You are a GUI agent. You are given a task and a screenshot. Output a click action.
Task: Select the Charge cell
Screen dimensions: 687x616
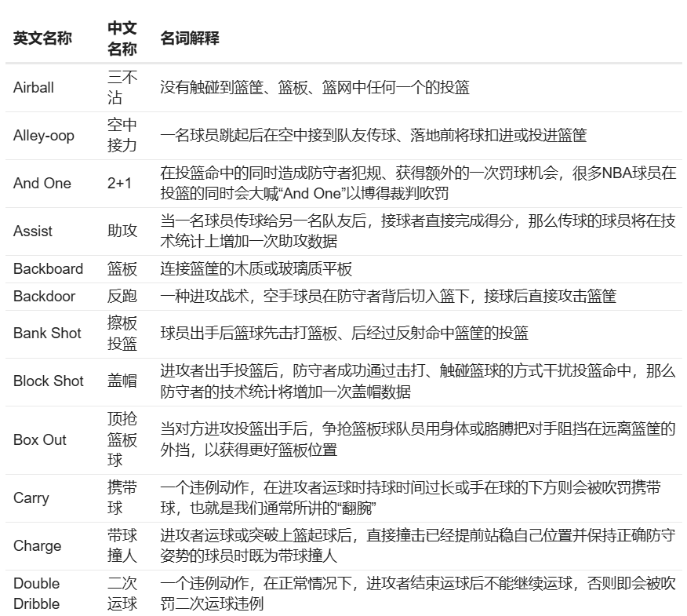(x=37, y=546)
